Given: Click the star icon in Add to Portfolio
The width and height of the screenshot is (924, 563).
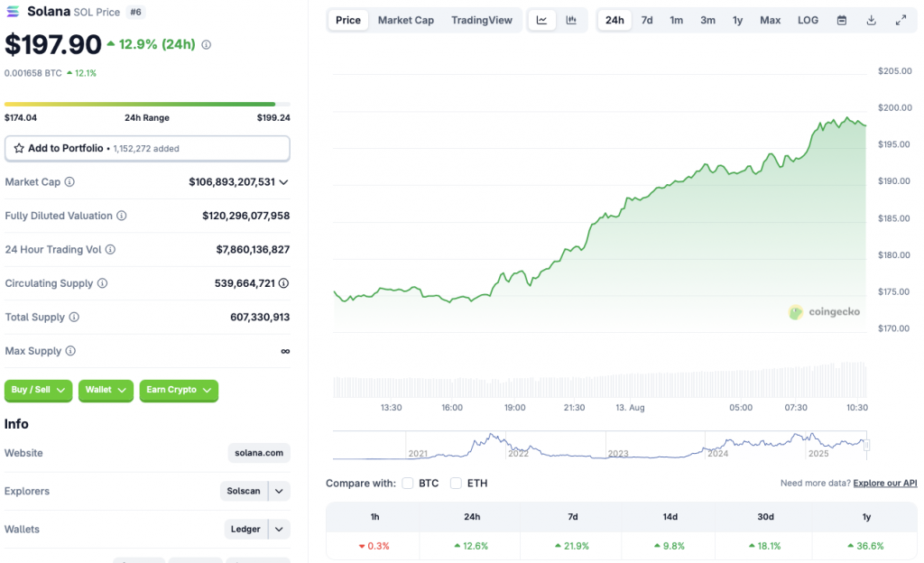Looking at the screenshot, I should (19, 148).
